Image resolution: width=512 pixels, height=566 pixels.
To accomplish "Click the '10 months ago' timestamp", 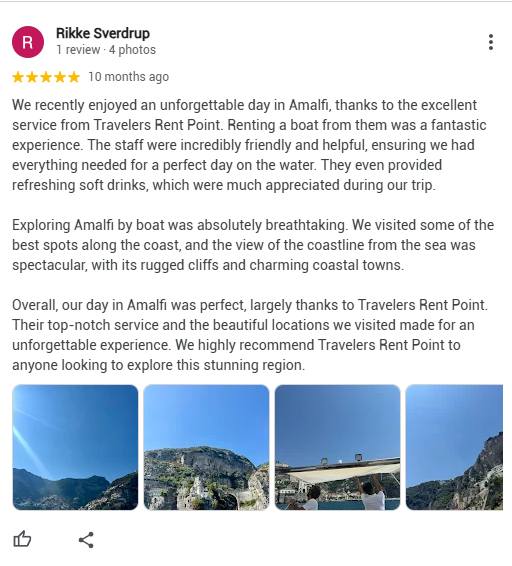I will 129,77.
